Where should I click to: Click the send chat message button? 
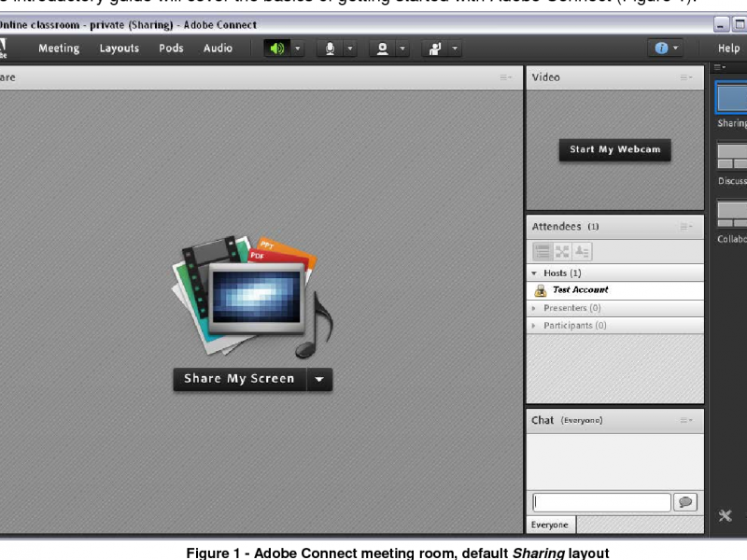coord(685,502)
